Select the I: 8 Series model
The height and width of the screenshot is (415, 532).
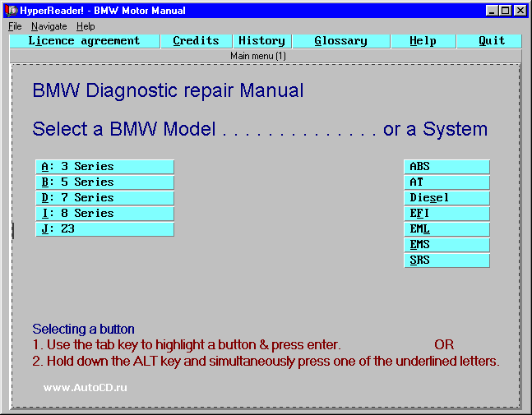coord(105,214)
